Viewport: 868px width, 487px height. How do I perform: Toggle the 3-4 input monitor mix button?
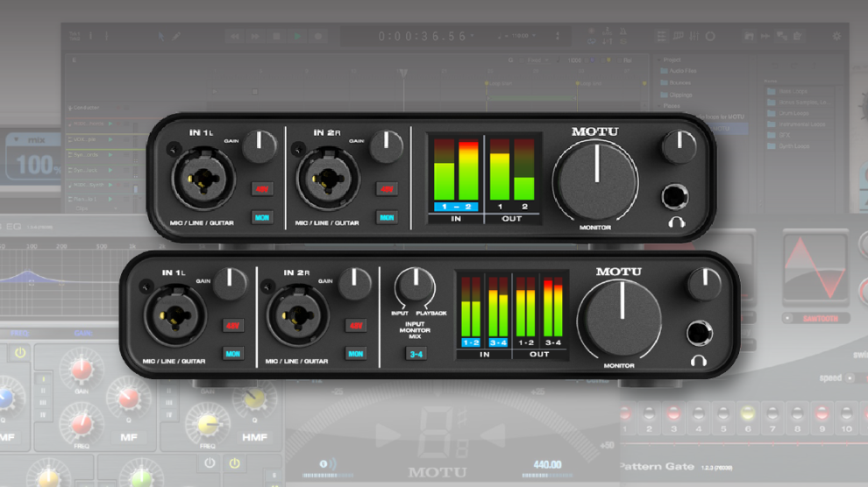pyautogui.click(x=416, y=354)
